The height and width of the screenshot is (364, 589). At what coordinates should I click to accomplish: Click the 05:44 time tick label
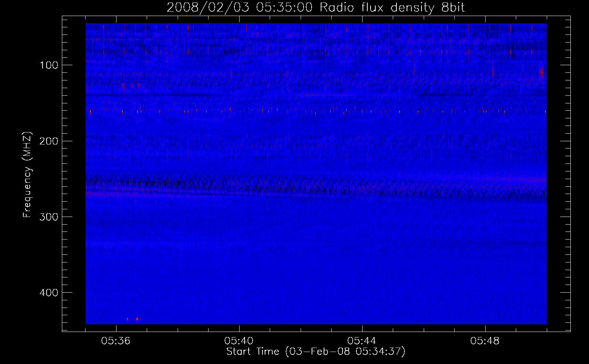pos(362,341)
